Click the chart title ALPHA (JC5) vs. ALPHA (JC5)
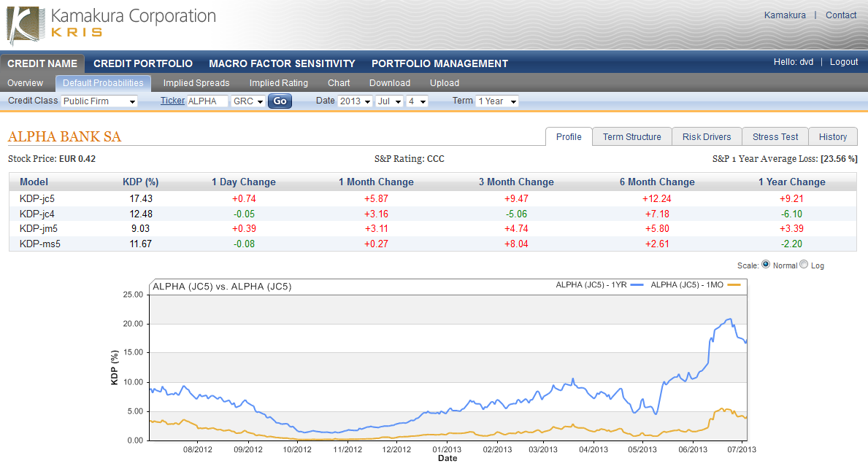 pos(222,287)
